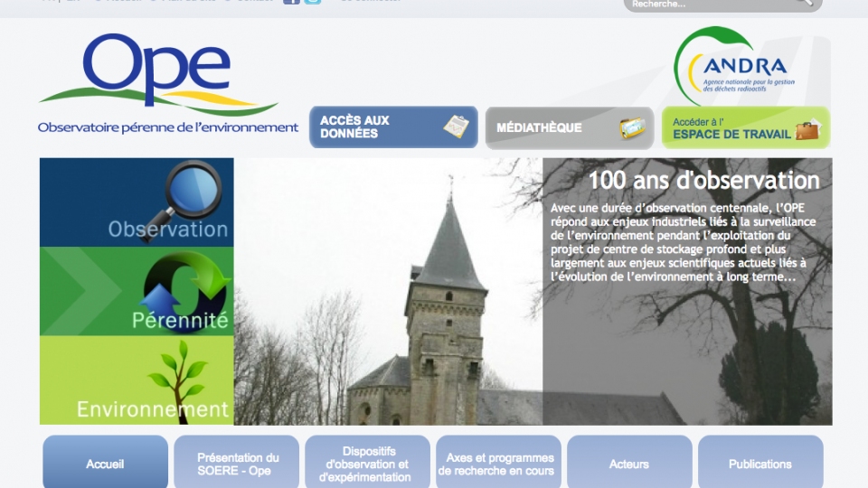The image size is (868, 488).
Task: Select the Environnement tile with plant sprout
Action: point(137,380)
